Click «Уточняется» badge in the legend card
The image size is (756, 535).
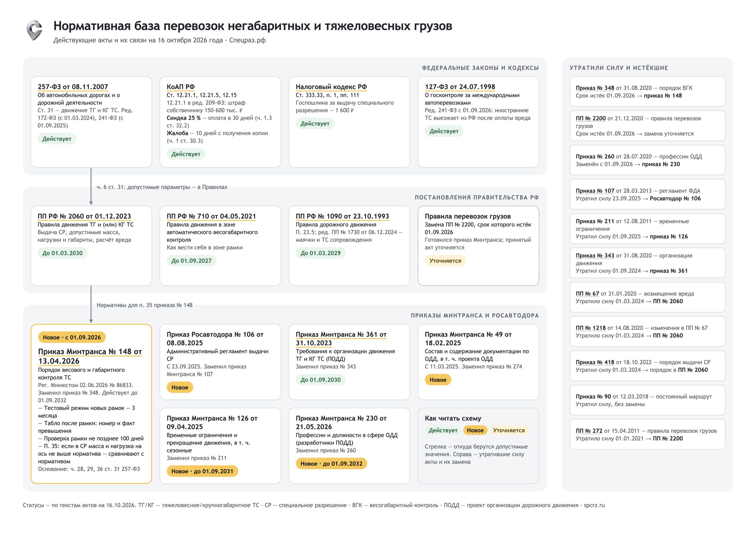(x=509, y=430)
